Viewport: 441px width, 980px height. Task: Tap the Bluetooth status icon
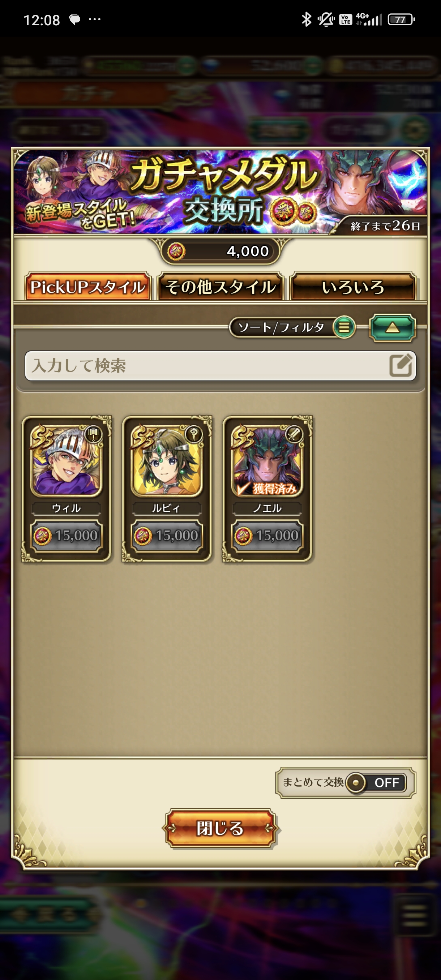[306, 20]
